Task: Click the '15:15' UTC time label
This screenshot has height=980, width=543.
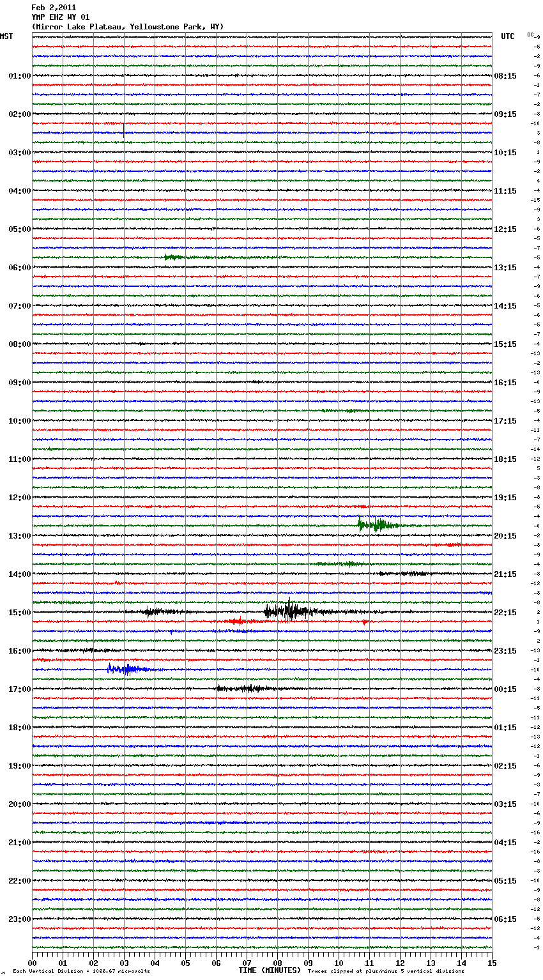Action: (x=505, y=344)
